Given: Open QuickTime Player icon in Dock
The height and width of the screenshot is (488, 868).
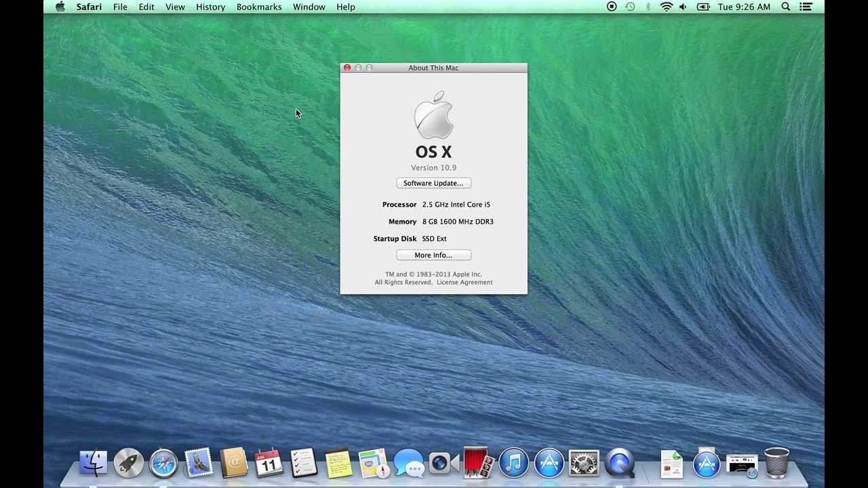Looking at the screenshot, I should [619, 464].
